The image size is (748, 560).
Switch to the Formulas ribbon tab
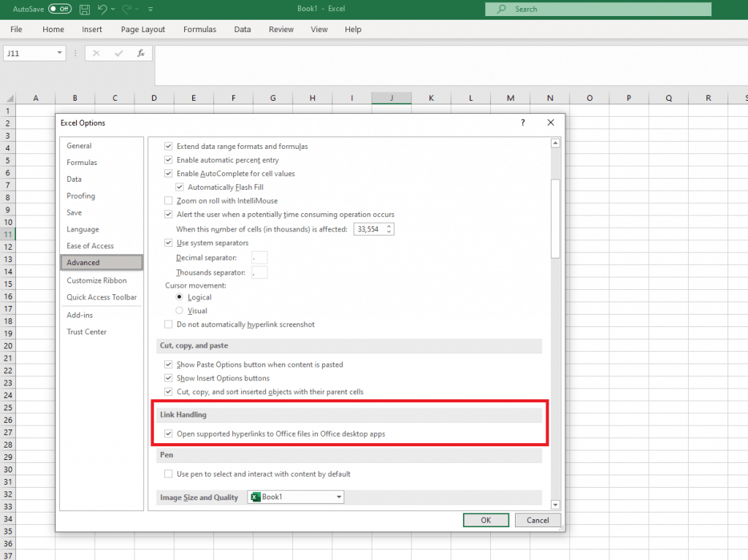(199, 29)
